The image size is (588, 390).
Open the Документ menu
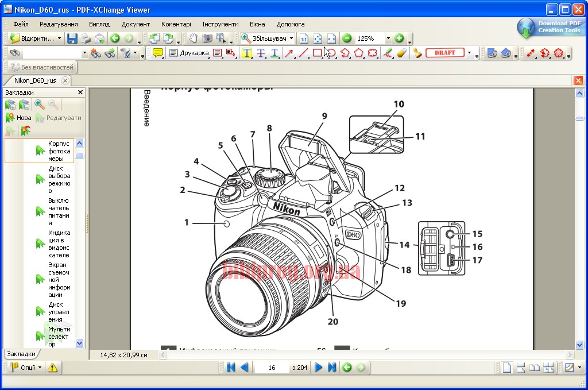pyautogui.click(x=136, y=24)
